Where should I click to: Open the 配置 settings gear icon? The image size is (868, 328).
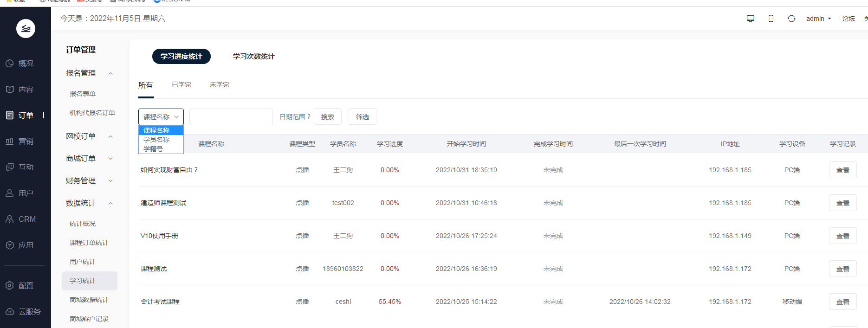coord(10,285)
